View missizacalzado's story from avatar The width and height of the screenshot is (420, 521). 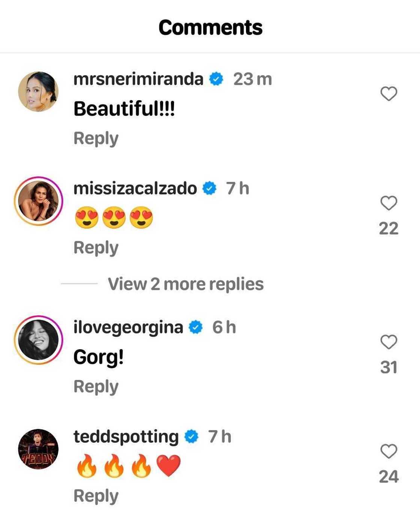38,201
